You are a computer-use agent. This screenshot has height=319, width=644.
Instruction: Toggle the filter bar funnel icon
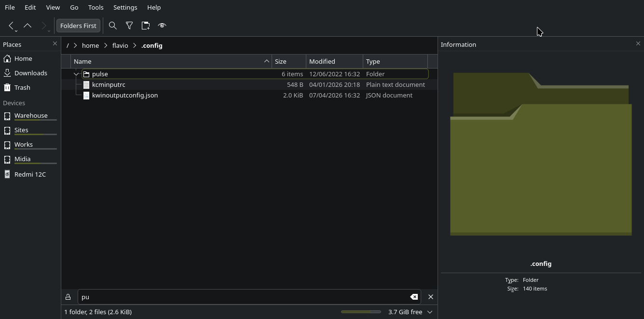coord(129,26)
